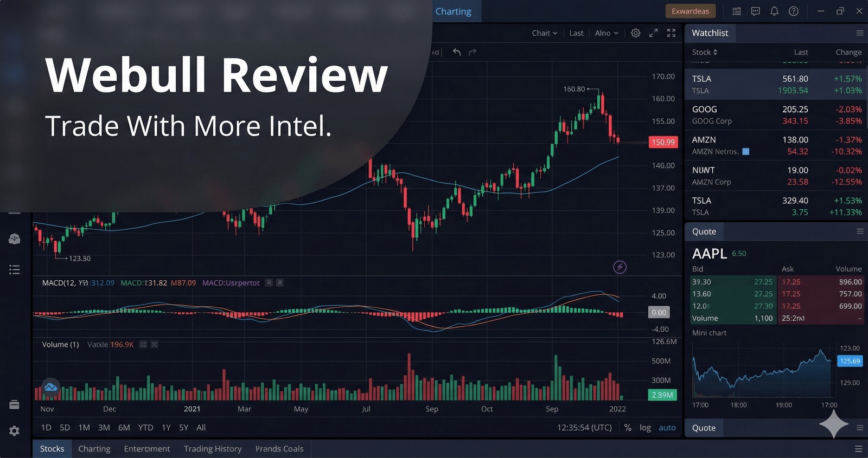The width and height of the screenshot is (868, 458).
Task: Open notifications bell
Action: (774, 11)
